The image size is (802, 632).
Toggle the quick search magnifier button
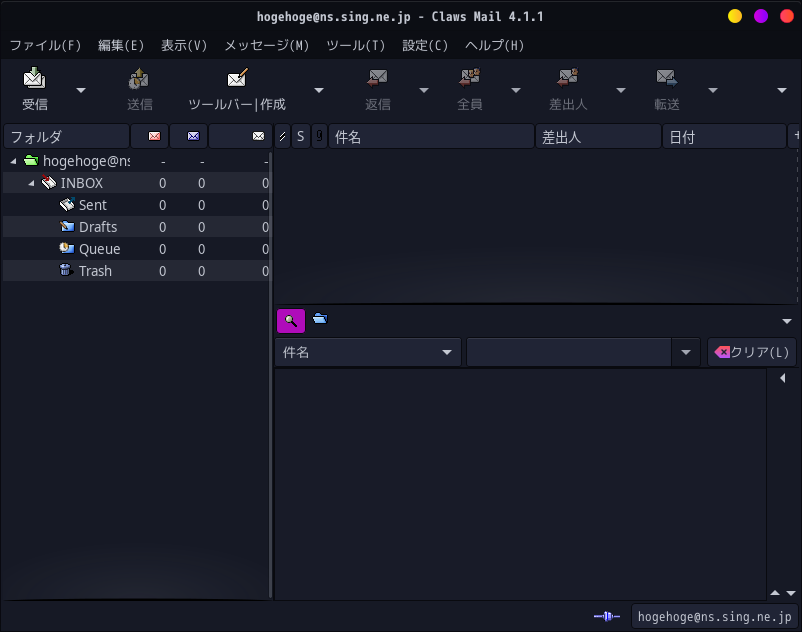(291, 321)
